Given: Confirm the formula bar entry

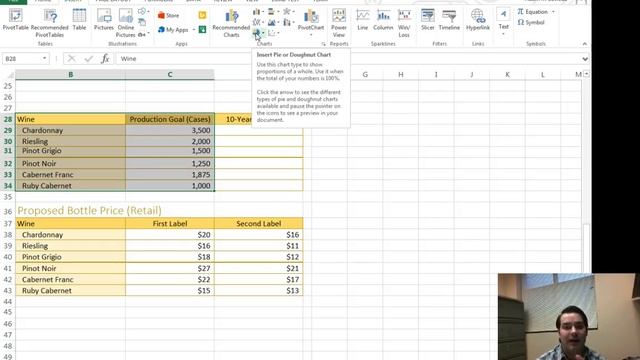Looking at the screenshot, I should coord(89,59).
